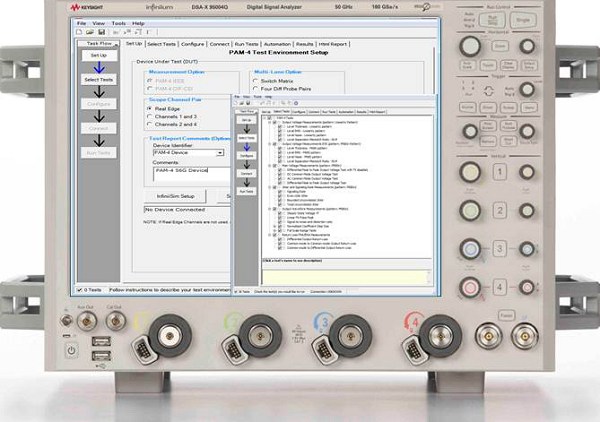Push the channel 1 hardware button
Viewport: 600px width, 422px height.
499,172
